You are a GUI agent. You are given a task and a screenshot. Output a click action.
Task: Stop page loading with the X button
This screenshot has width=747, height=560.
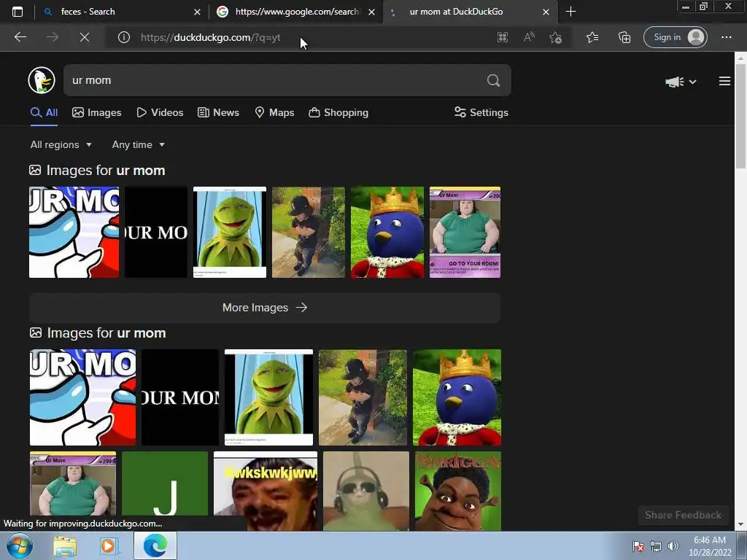[x=85, y=37]
